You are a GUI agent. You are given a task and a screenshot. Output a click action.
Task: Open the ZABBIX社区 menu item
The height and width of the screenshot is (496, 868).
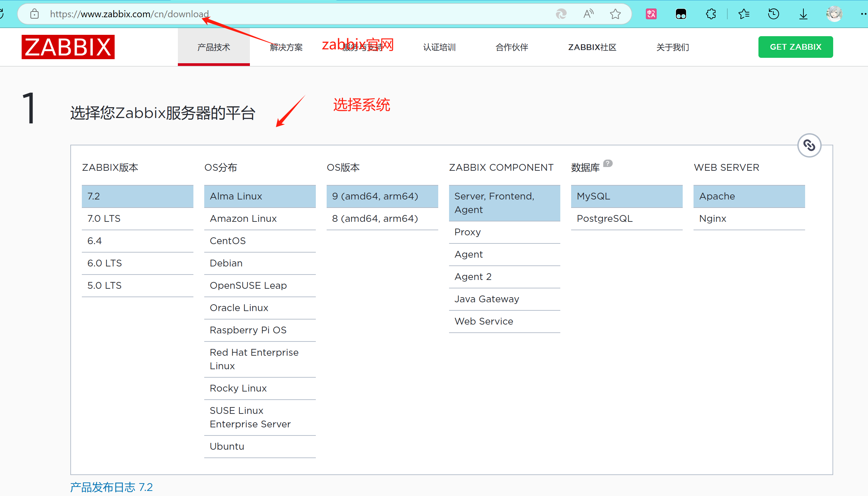pyautogui.click(x=592, y=47)
